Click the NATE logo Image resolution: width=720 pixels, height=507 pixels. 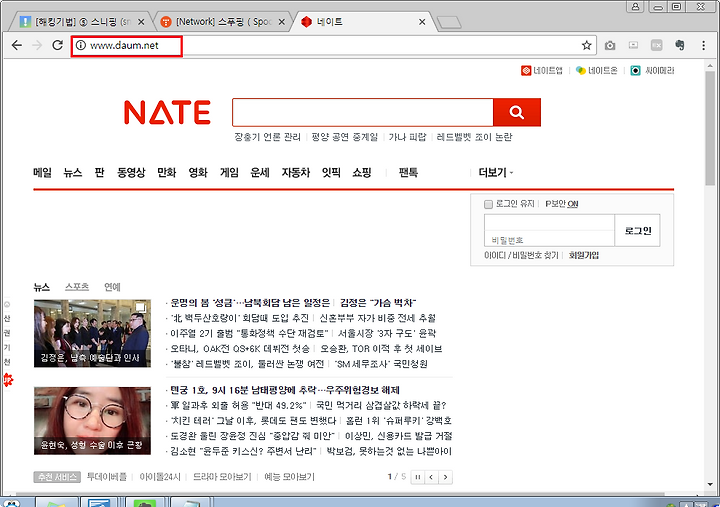pos(167,113)
